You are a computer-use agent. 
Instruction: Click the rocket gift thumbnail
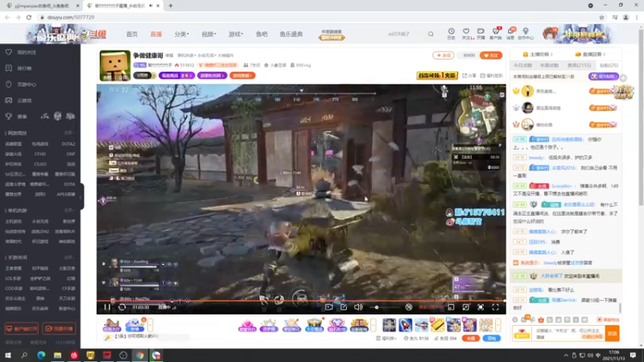coord(406,325)
